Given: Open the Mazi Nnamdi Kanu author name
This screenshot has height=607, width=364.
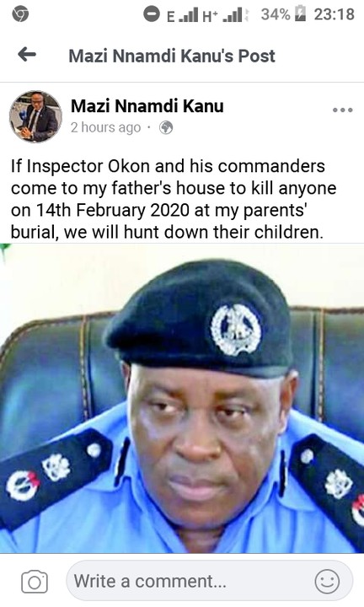Looking at the screenshot, I should [147, 106].
